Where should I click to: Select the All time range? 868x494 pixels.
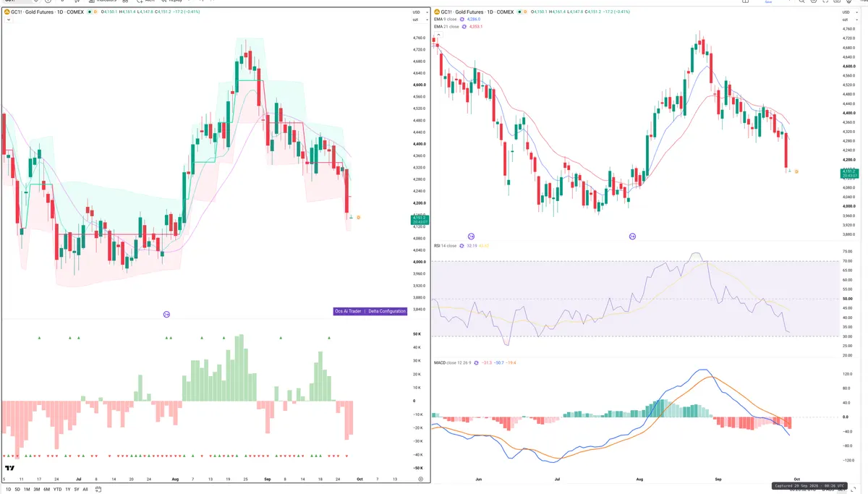point(85,490)
